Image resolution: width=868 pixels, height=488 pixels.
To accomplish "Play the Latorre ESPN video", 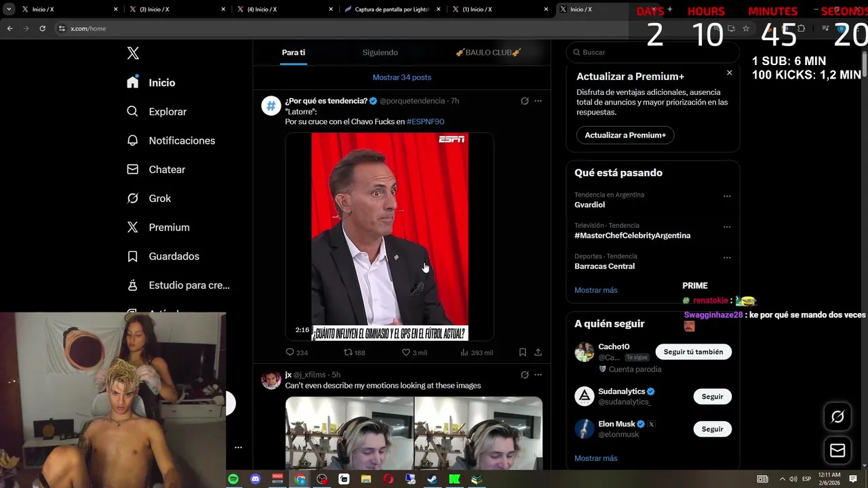I will pos(389,237).
